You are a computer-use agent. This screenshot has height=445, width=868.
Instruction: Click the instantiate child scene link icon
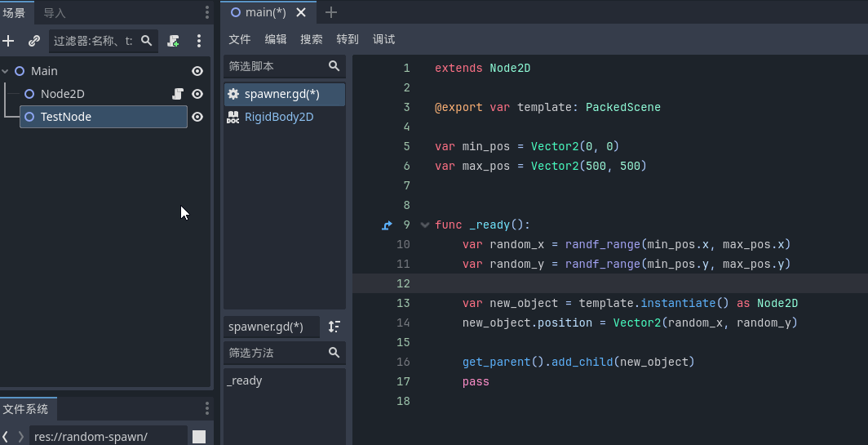click(x=33, y=41)
